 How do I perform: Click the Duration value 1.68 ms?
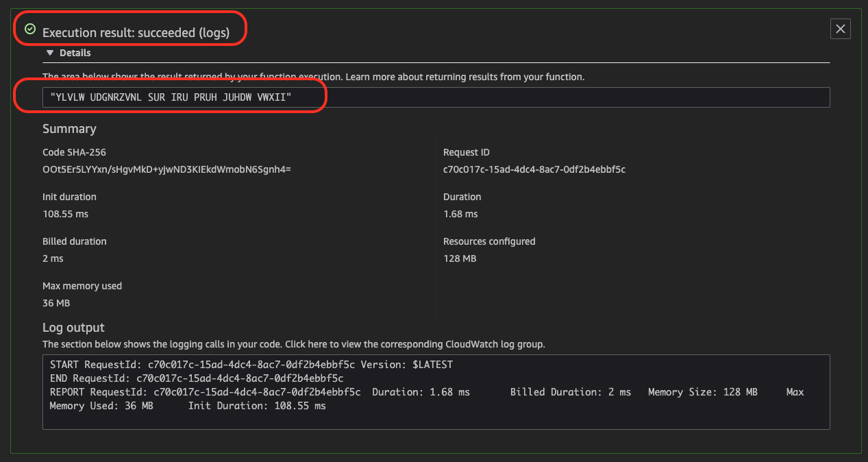click(x=460, y=214)
